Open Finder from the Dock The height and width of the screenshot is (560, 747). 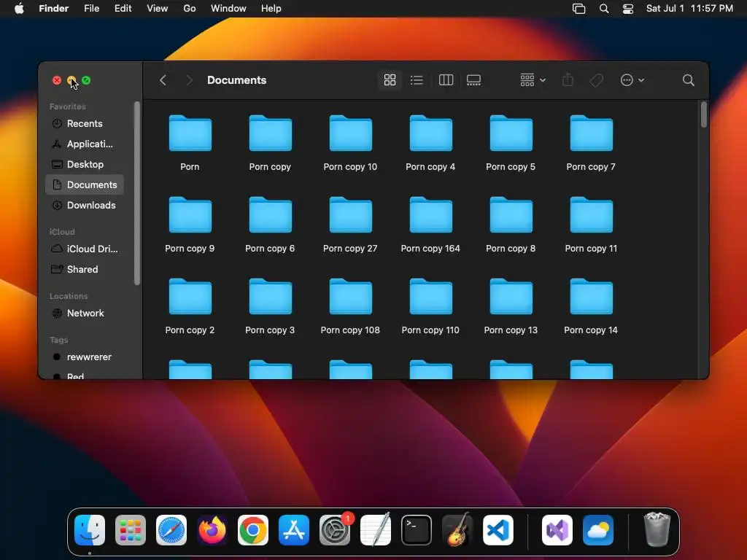[x=90, y=530]
